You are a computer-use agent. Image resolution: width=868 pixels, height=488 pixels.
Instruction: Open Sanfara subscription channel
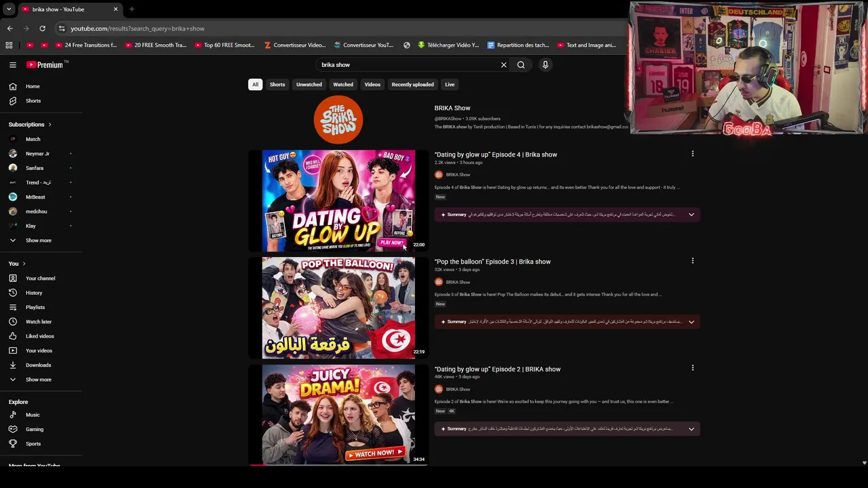pos(35,168)
